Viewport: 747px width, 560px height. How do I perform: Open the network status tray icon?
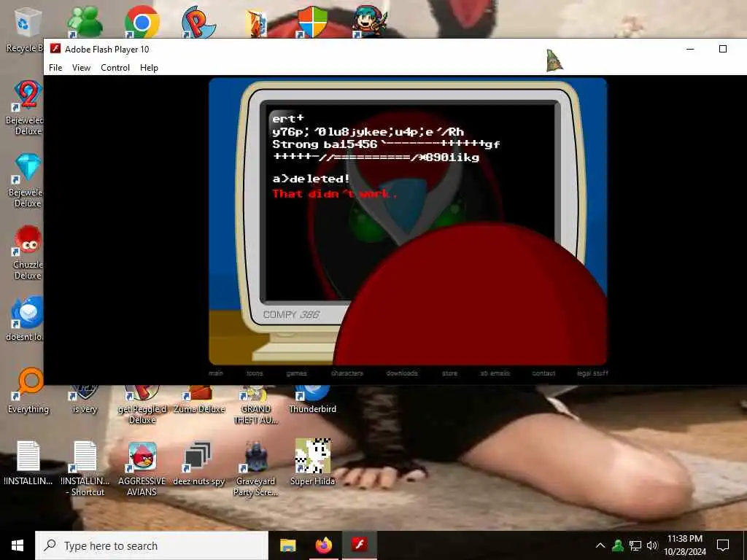[x=635, y=545]
